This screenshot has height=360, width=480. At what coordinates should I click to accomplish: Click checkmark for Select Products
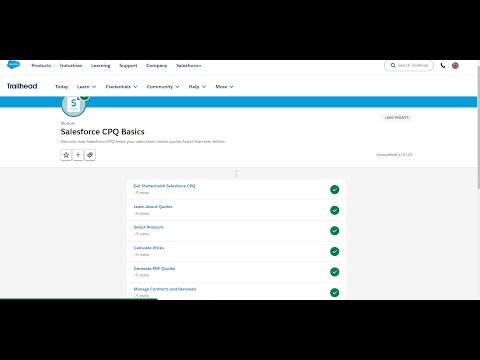click(x=334, y=231)
